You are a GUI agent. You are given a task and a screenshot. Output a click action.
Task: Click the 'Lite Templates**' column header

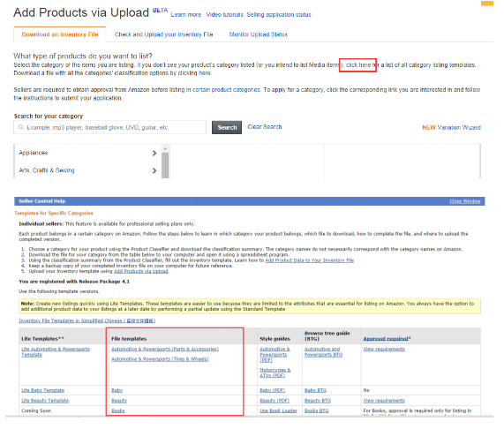(42, 339)
